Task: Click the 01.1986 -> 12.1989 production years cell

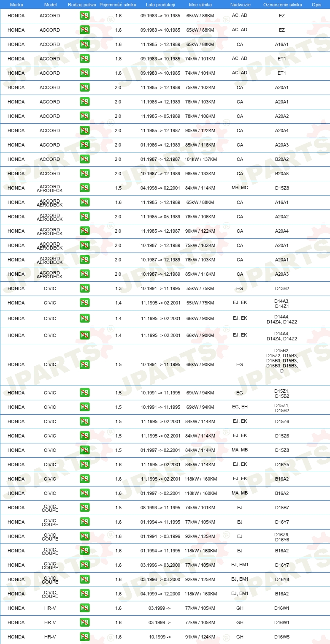Action: tap(160, 145)
